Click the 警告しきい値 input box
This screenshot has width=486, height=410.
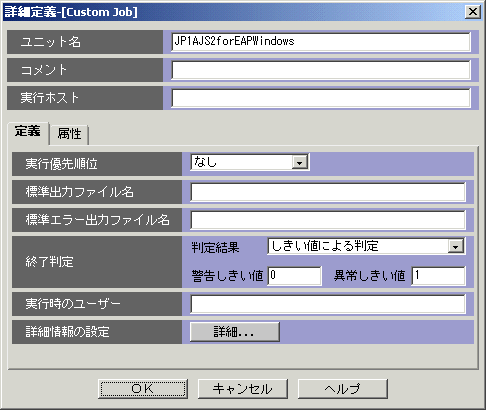click(295, 276)
